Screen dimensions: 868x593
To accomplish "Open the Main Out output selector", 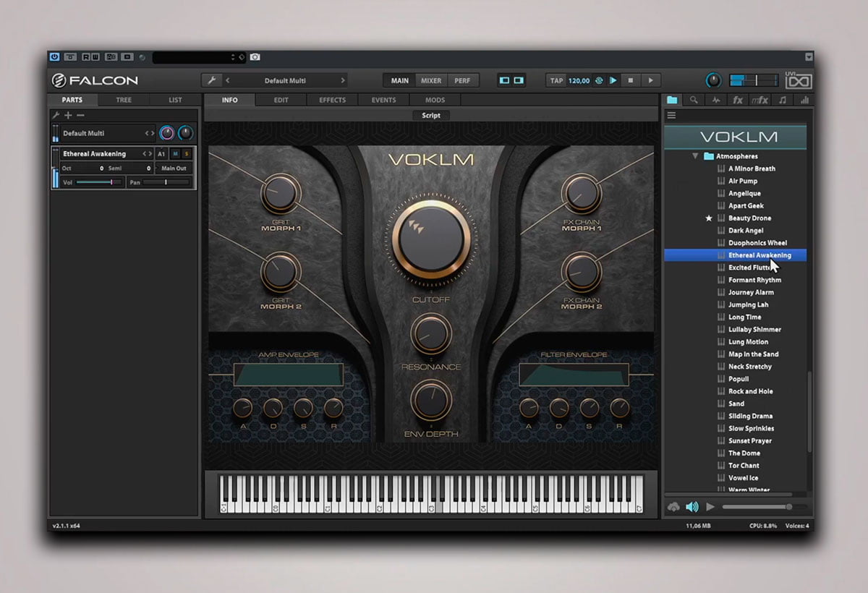I will click(x=174, y=168).
